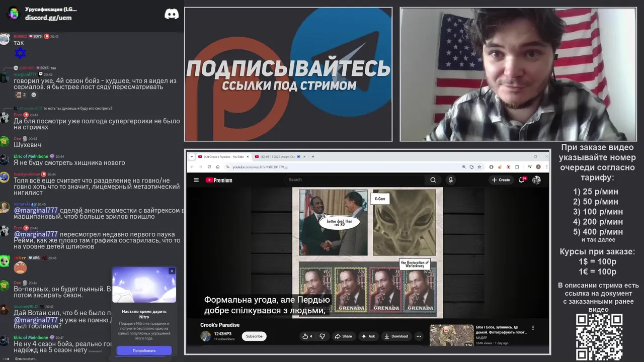Screen dimensions: 644x362
Task: Click the Crook's Paradise video title
Action: 220,325
